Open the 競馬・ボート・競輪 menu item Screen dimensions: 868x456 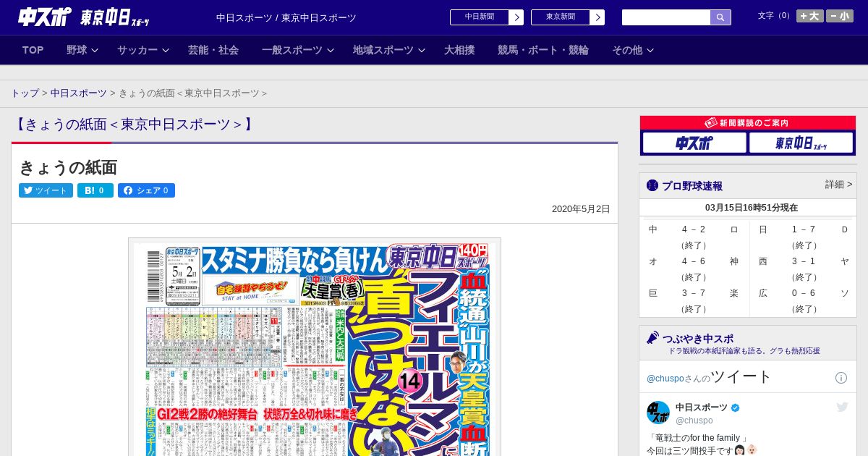pos(543,50)
